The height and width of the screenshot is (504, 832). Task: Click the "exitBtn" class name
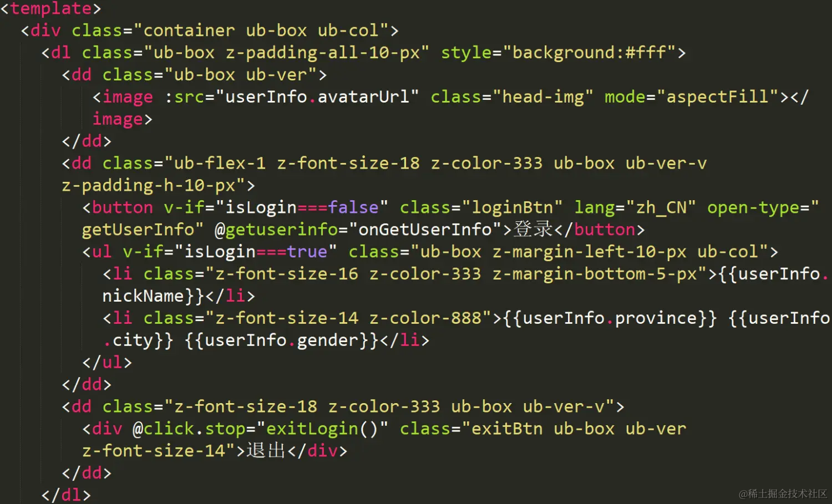click(507, 429)
